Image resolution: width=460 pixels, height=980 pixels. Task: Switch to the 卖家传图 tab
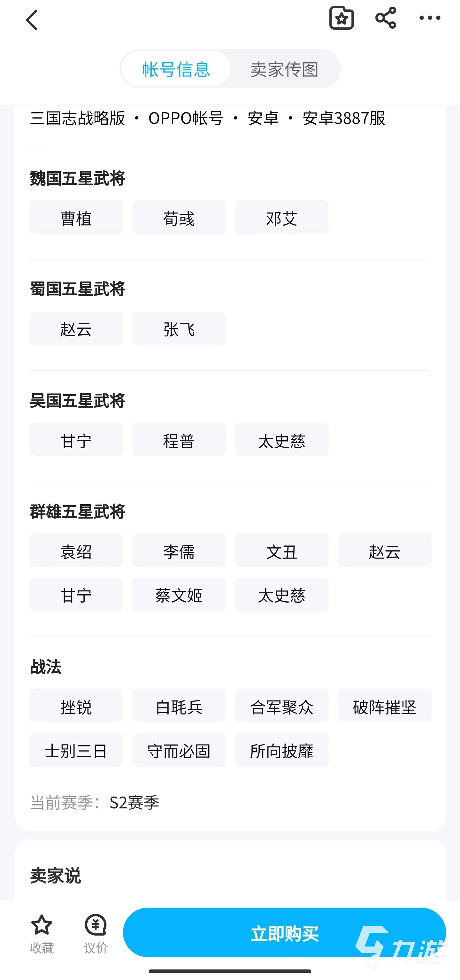pyautogui.click(x=284, y=69)
